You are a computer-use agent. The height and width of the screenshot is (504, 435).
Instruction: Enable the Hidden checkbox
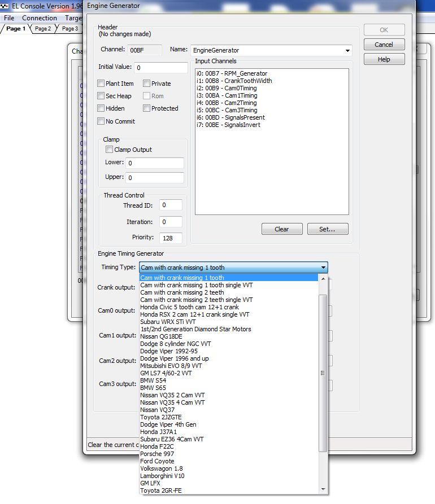pos(101,108)
